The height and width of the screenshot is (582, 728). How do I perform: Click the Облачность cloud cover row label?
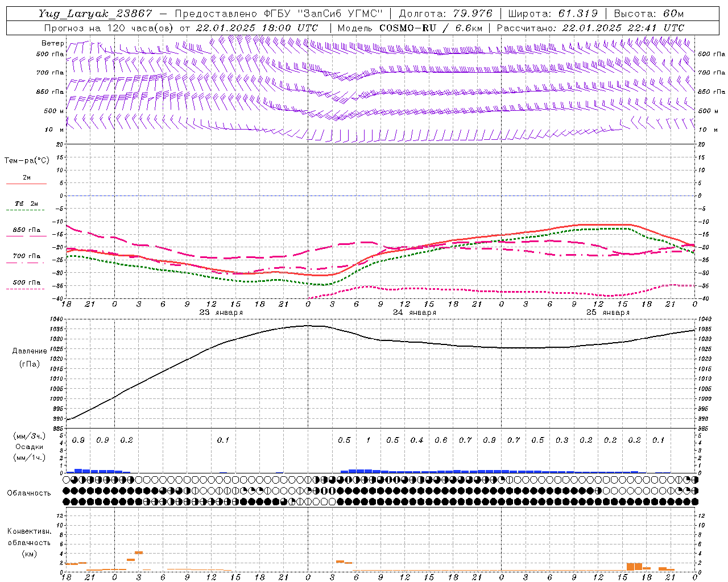point(29,493)
